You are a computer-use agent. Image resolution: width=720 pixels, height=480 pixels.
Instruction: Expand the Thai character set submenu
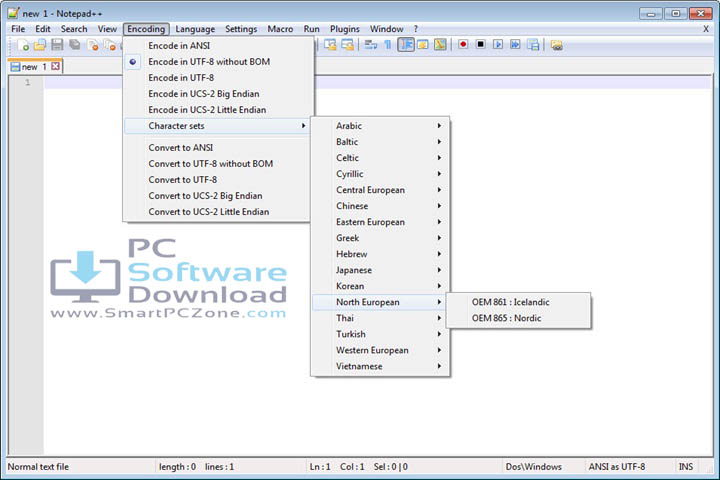point(380,318)
